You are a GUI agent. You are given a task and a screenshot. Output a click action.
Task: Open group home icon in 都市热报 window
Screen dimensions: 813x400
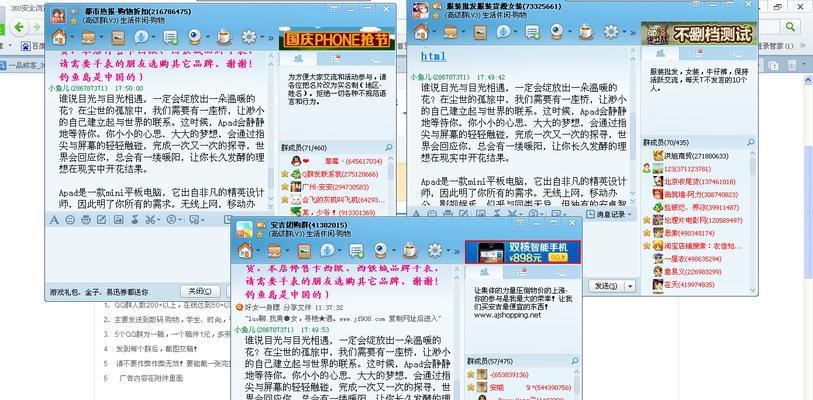tap(59, 37)
